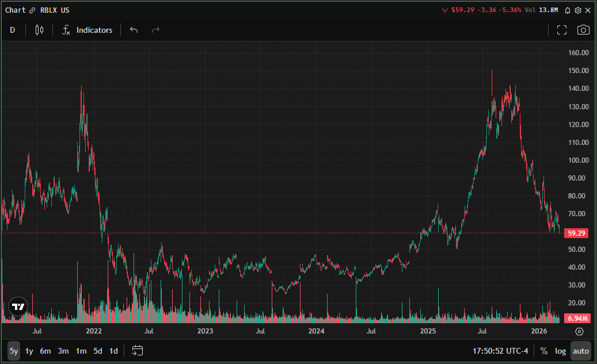Click the 2022 time axis label
This screenshot has height=364, width=597.
coord(94,331)
